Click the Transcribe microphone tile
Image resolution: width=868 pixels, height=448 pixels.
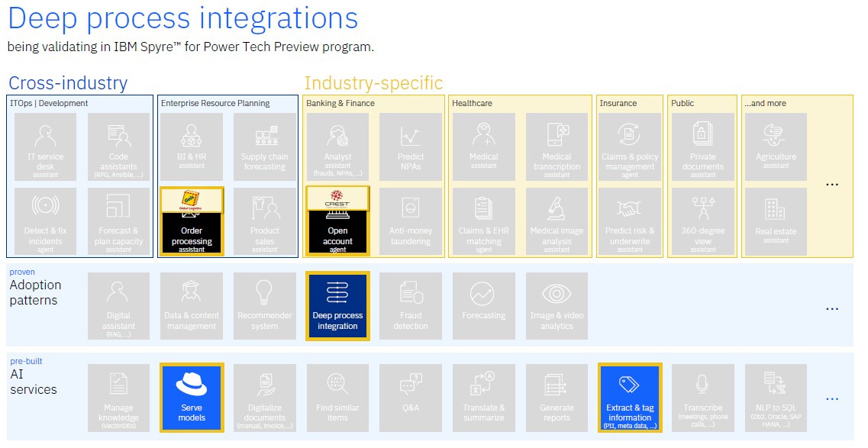pyautogui.click(x=703, y=398)
